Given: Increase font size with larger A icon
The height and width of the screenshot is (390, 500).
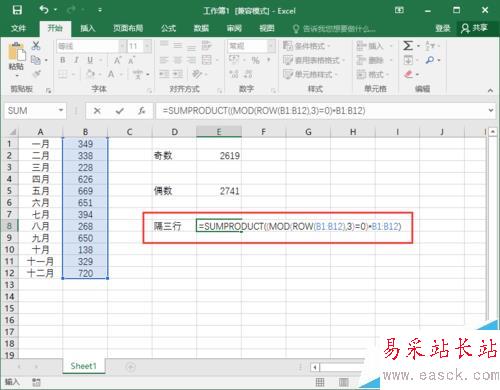Looking at the screenshot, I should pyautogui.click(x=117, y=60).
